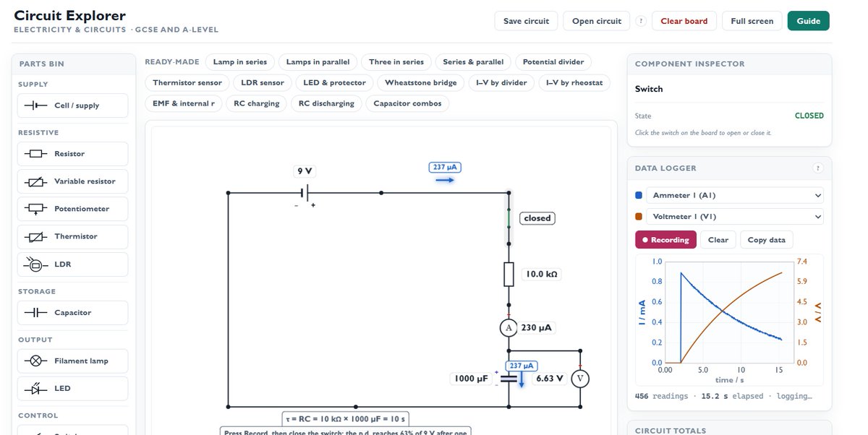Select the resistor symbol on the board
Screen dimensions: 868x435
pyautogui.click(x=509, y=275)
